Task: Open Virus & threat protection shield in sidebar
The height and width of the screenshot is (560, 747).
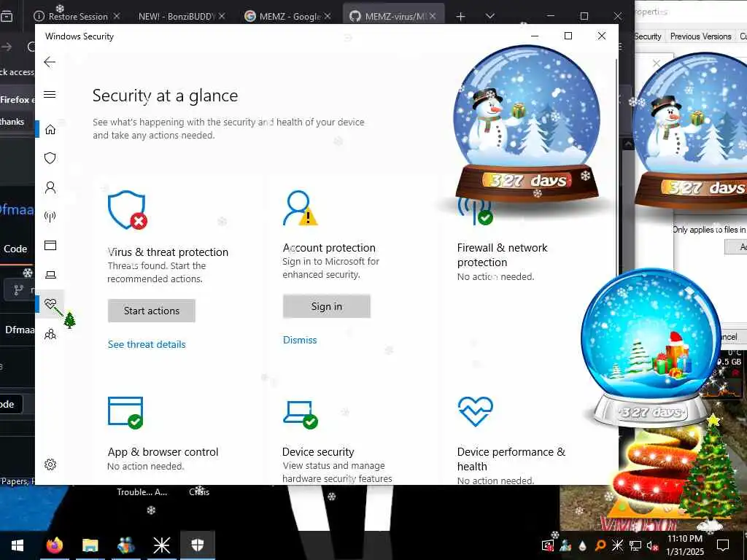Action: [50, 158]
